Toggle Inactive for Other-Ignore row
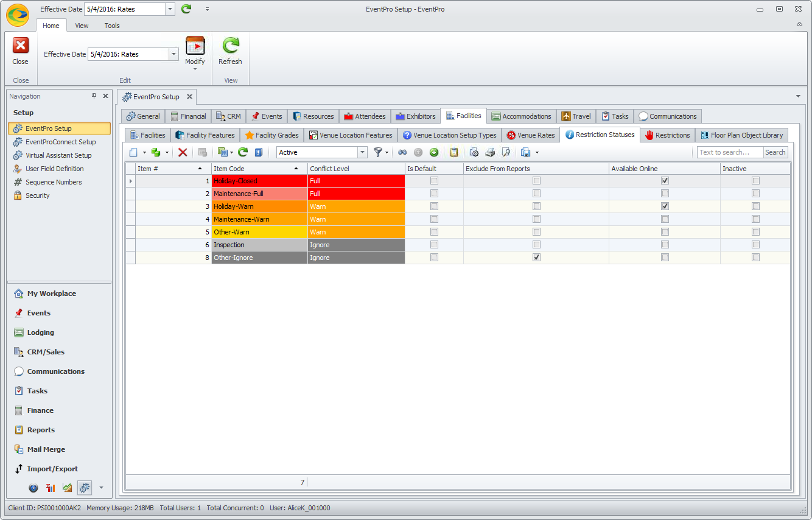Image resolution: width=812 pixels, height=520 pixels. [x=755, y=258]
